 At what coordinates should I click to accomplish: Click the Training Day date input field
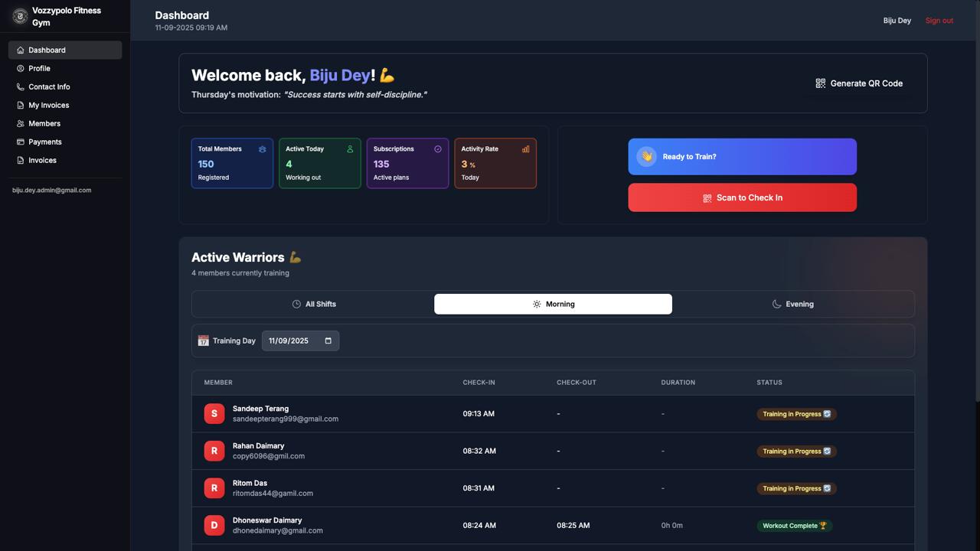tap(291, 341)
